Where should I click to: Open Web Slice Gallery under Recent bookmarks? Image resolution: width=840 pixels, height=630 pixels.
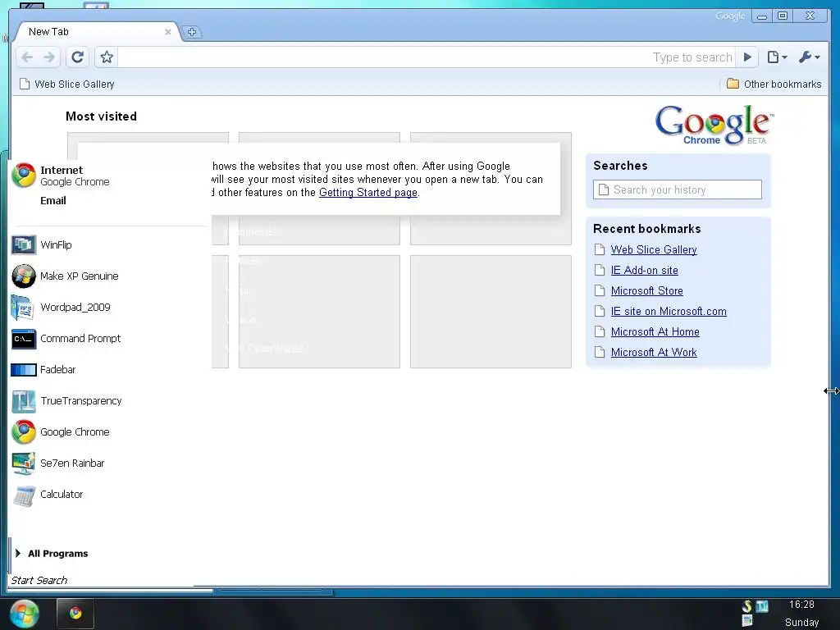[x=654, y=249]
